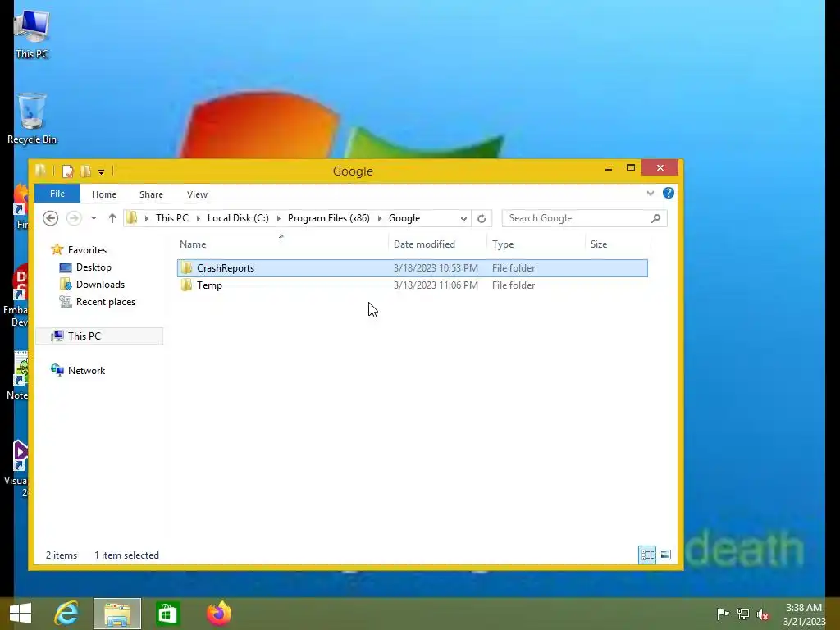Image resolution: width=840 pixels, height=630 pixels.
Task: Click the Google breadcrumb segment
Action: click(x=404, y=218)
